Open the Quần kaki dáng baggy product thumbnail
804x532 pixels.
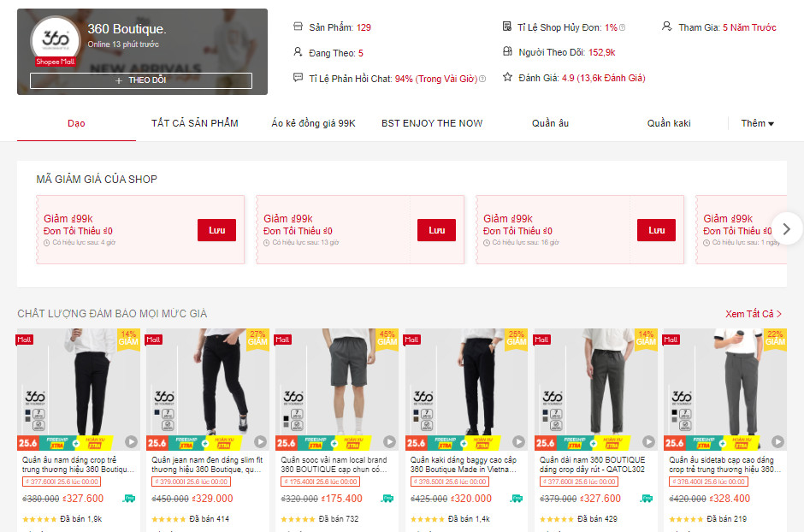466,389
